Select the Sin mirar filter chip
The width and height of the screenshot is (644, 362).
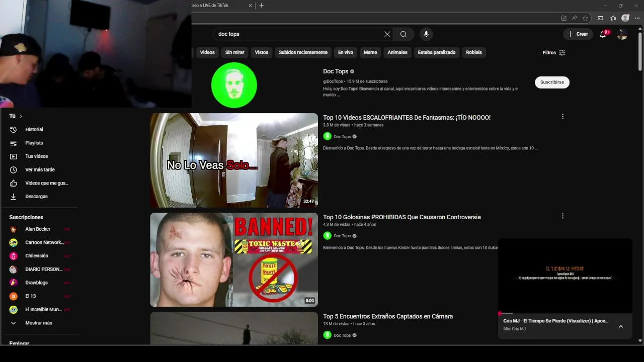coord(234,52)
